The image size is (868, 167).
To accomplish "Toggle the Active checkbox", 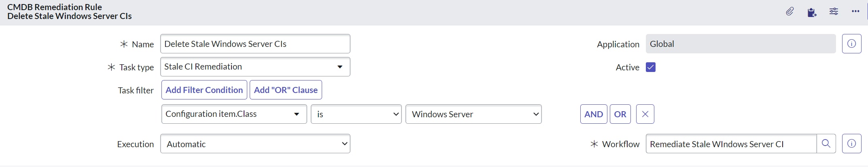I will 651,67.
